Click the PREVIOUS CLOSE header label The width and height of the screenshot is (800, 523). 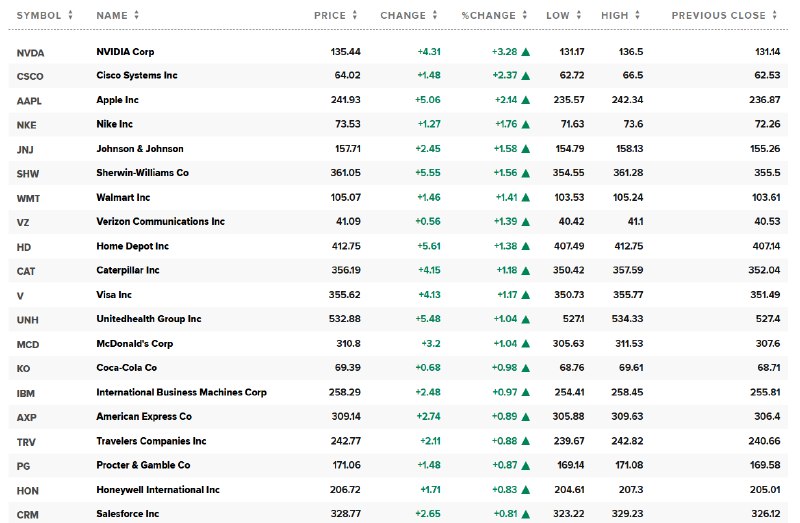[718, 15]
